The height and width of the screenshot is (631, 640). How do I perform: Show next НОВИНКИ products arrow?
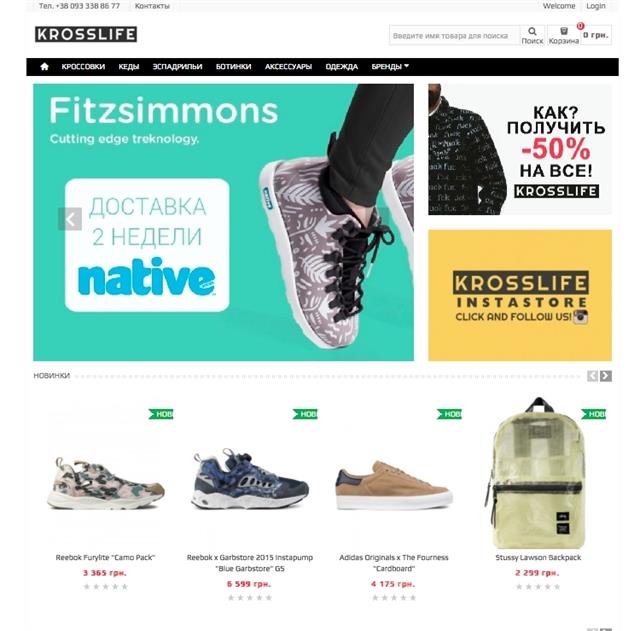coord(606,376)
